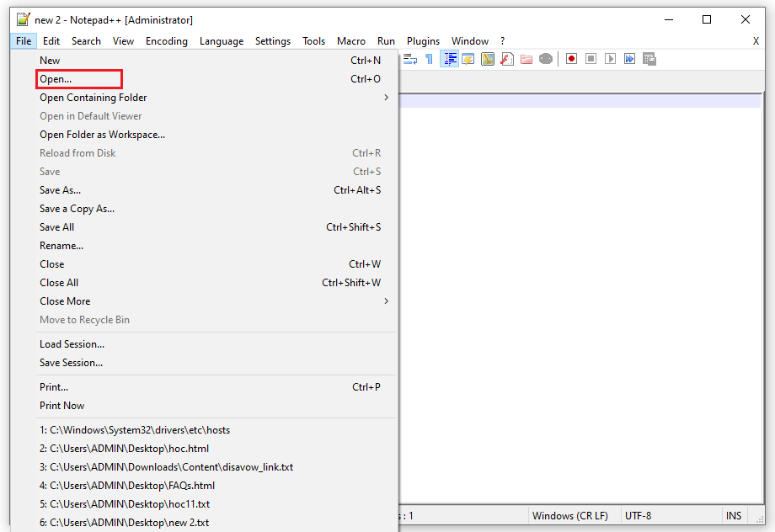
Task: Open the Plugins menu
Action: pyautogui.click(x=423, y=40)
